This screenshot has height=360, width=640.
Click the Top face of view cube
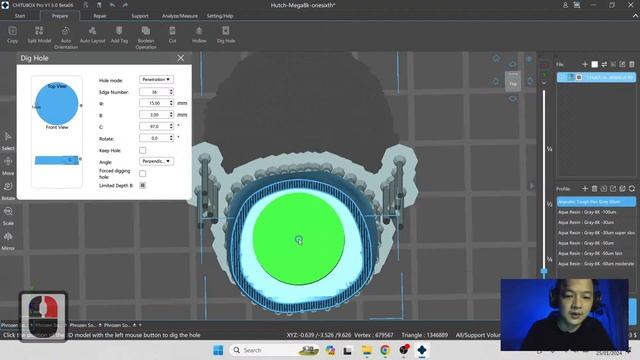pos(513,84)
